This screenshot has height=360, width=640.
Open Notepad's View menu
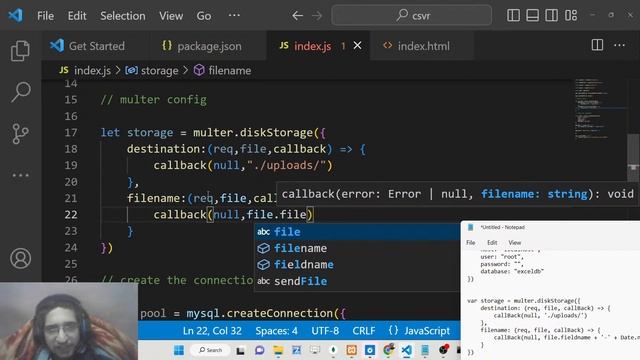coord(515,242)
